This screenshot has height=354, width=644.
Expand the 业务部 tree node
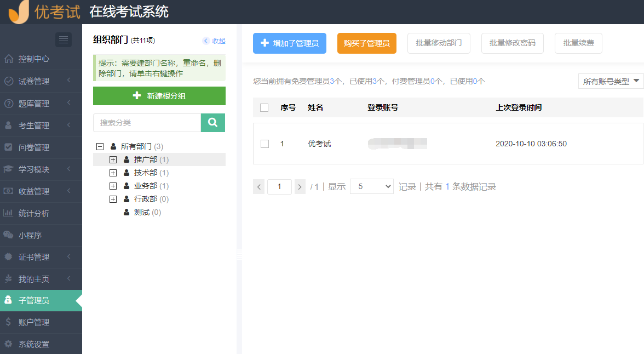pyautogui.click(x=113, y=186)
